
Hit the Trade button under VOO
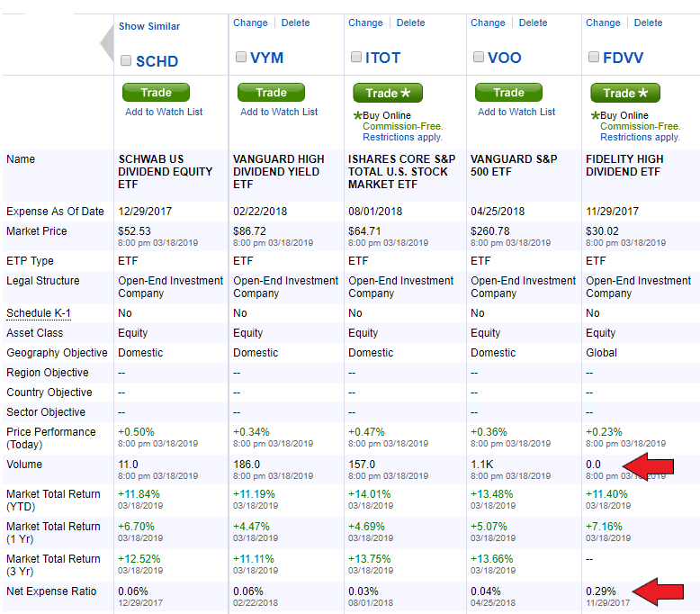(x=508, y=92)
